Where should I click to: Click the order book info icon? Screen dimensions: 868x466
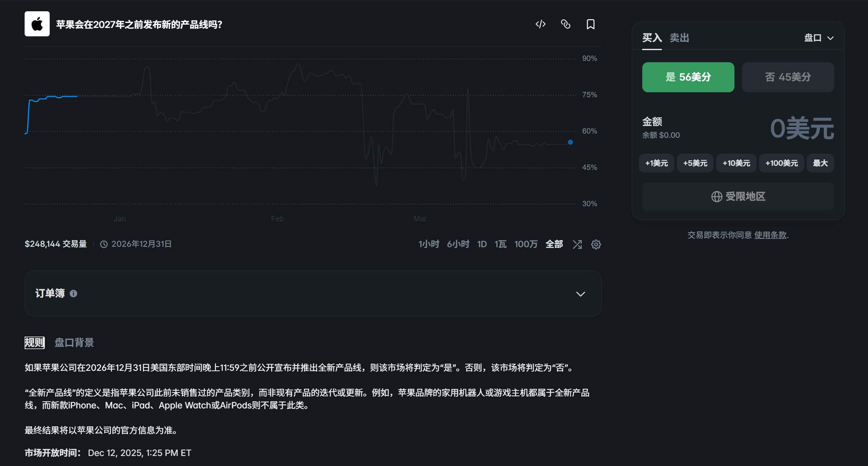pyautogui.click(x=73, y=294)
